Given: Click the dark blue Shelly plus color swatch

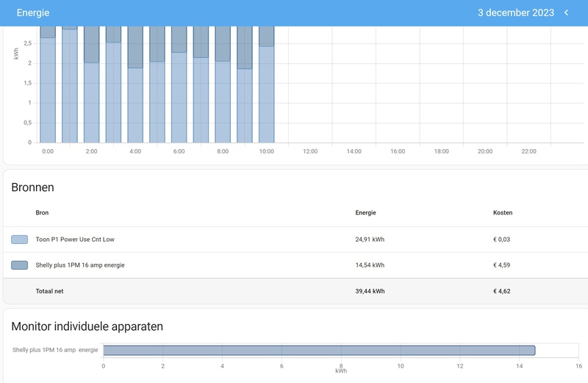Looking at the screenshot, I should coord(20,265).
